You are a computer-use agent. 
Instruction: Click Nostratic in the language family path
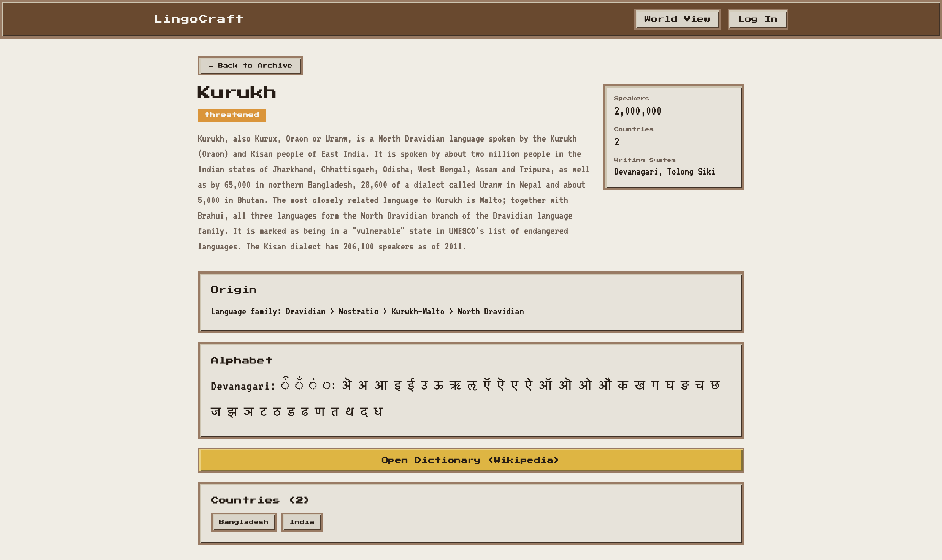click(x=358, y=311)
